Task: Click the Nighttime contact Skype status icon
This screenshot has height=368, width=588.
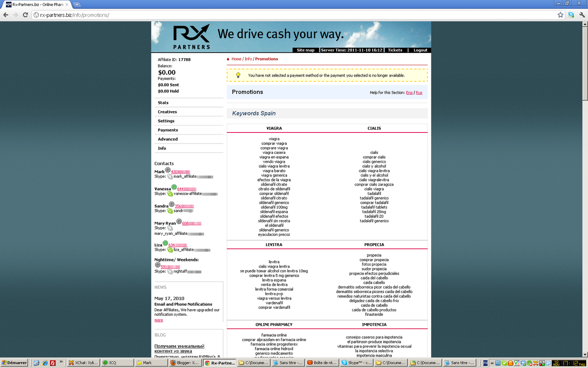Action: pyautogui.click(x=170, y=272)
